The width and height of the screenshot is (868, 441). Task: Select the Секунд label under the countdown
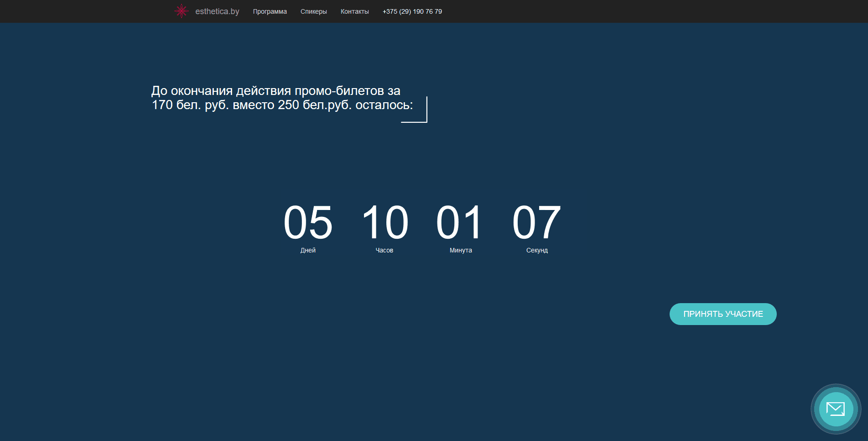(537, 250)
